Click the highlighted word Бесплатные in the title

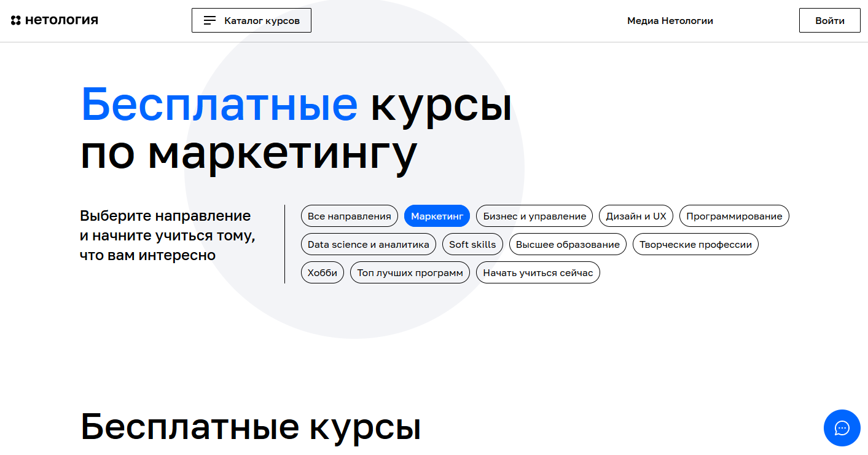(x=218, y=105)
